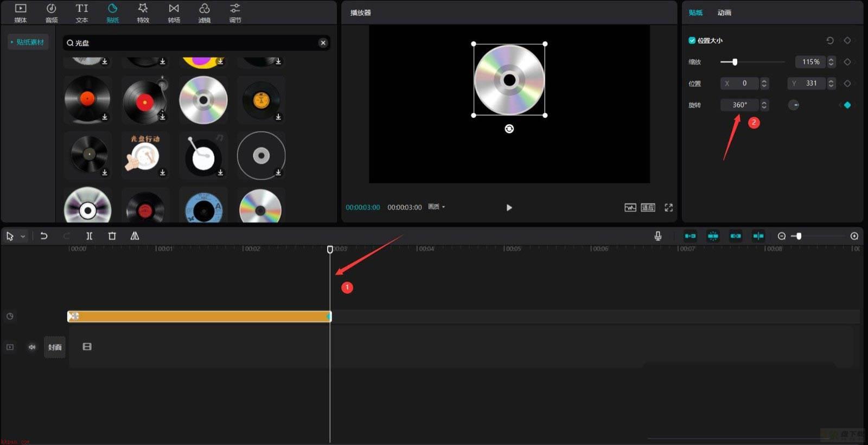Increase the X position with the stepper up arrow
868x445 pixels.
point(764,80)
